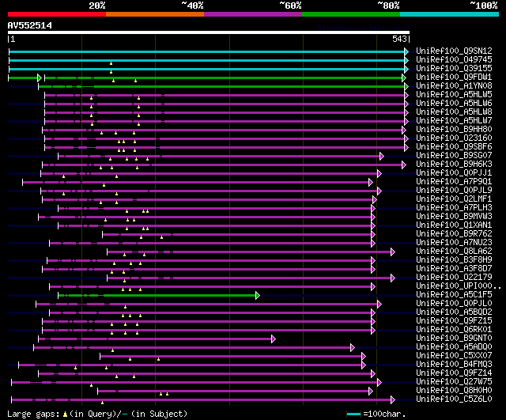The width and height of the screenshot is (506, 420).
Task: Click the query end position label 543
Action: pyautogui.click(x=399, y=39)
